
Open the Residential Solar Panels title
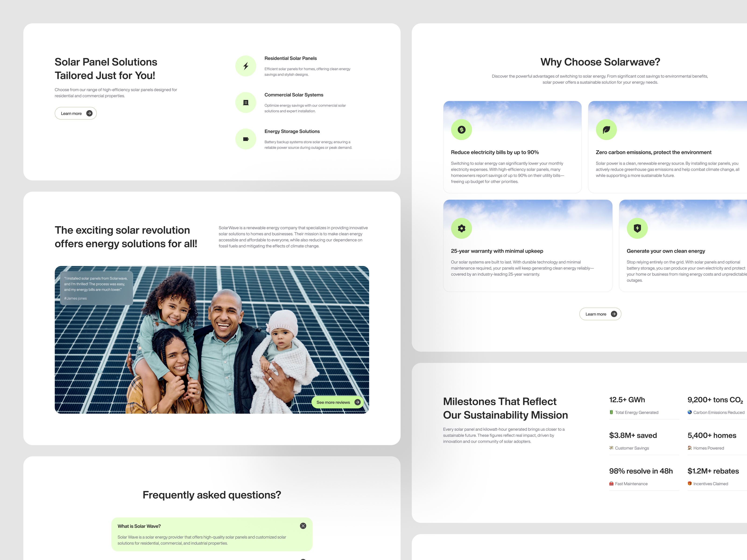(x=290, y=58)
